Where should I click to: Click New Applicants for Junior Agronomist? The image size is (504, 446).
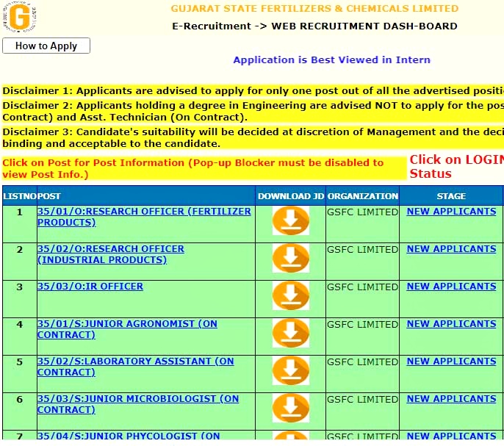[451, 324]
